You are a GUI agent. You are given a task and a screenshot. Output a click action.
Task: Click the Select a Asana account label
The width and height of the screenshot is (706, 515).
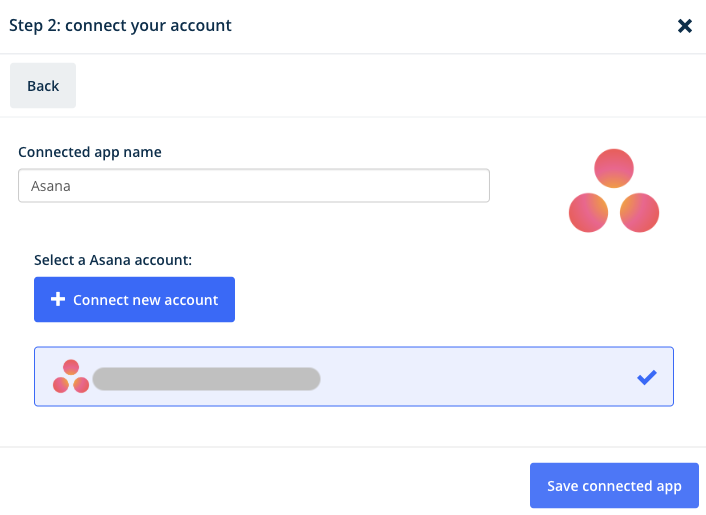tap(113, 260)
